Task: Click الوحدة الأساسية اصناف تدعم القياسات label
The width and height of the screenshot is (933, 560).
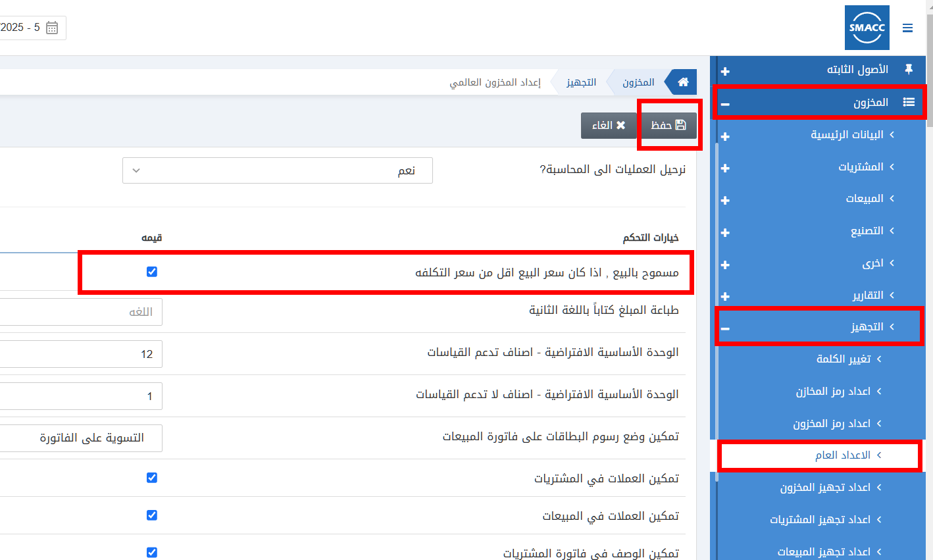Action: [x=553, y=353]
